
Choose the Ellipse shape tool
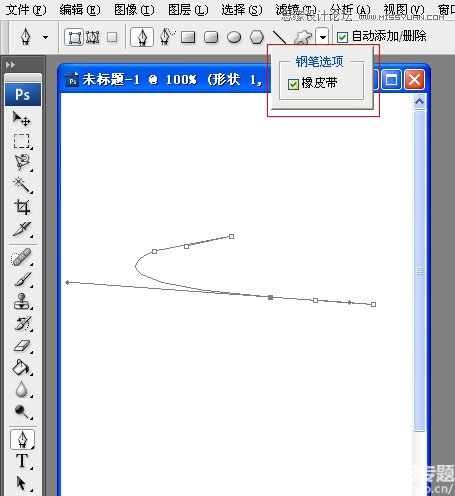234,37
